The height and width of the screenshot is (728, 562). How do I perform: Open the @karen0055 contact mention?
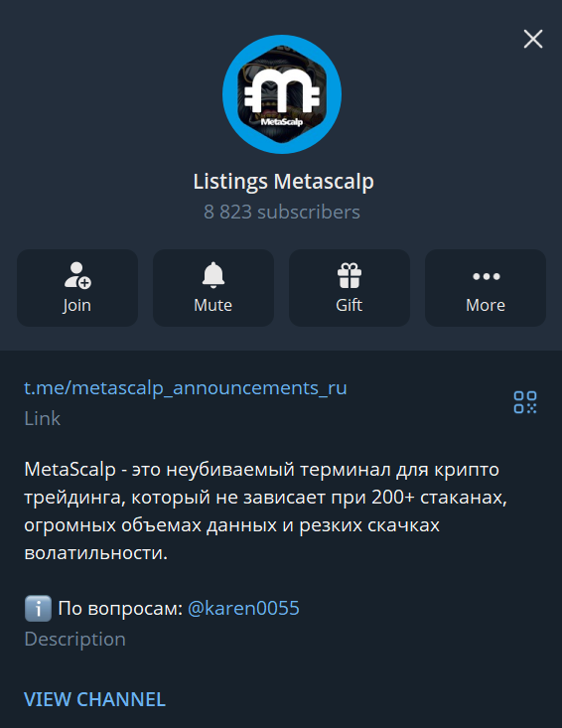pyautogui.click(x=243, y=608)
